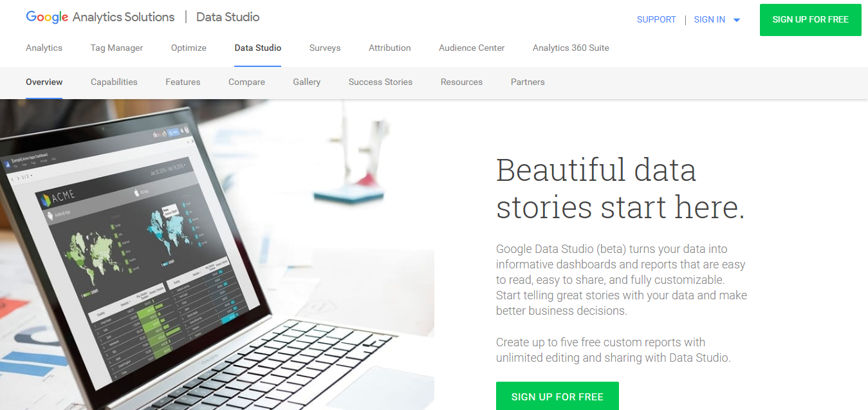The image size is (868, 410).
Task: Select the Data Studio product tab
Action: [257, 48]
